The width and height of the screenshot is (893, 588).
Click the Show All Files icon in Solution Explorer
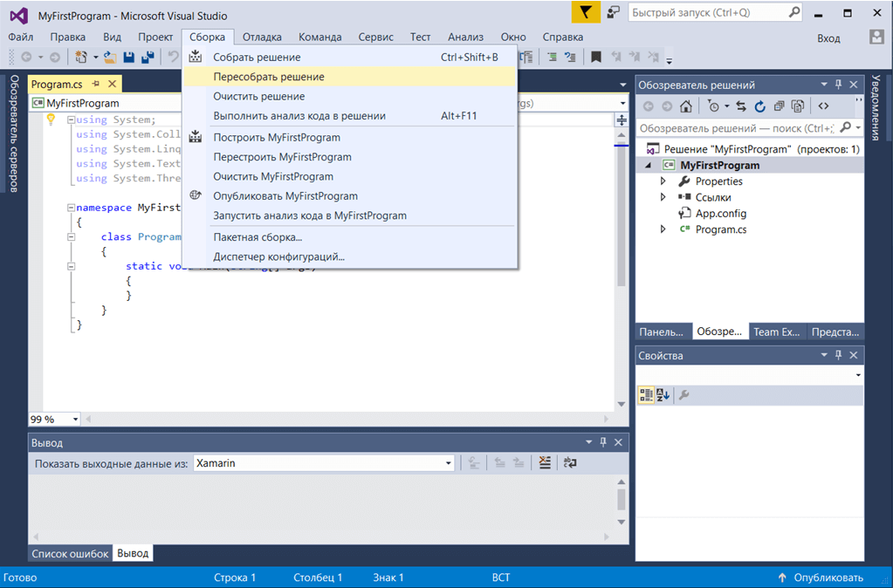tap(798, 106)
